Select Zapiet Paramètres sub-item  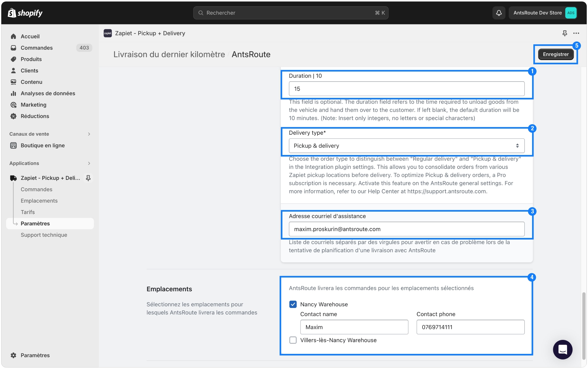coord(50,224)
